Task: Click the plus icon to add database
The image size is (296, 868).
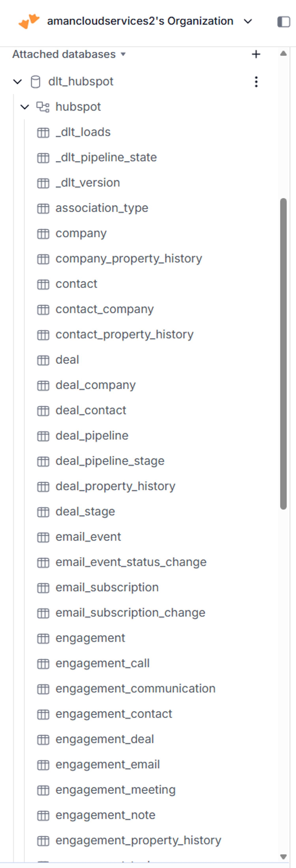Action: pos(256,54)
